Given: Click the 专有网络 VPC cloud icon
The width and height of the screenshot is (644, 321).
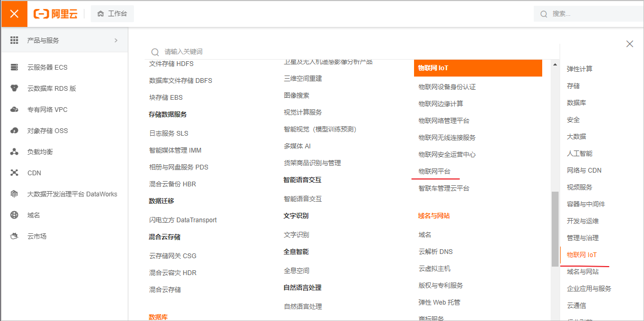Looking at the screenshot, I should [15, 109].
